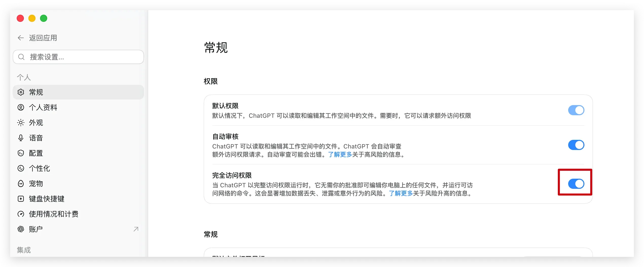Go to 语音 settings
The width and height of the screenshot is (644, 267).
coord(78,138)
